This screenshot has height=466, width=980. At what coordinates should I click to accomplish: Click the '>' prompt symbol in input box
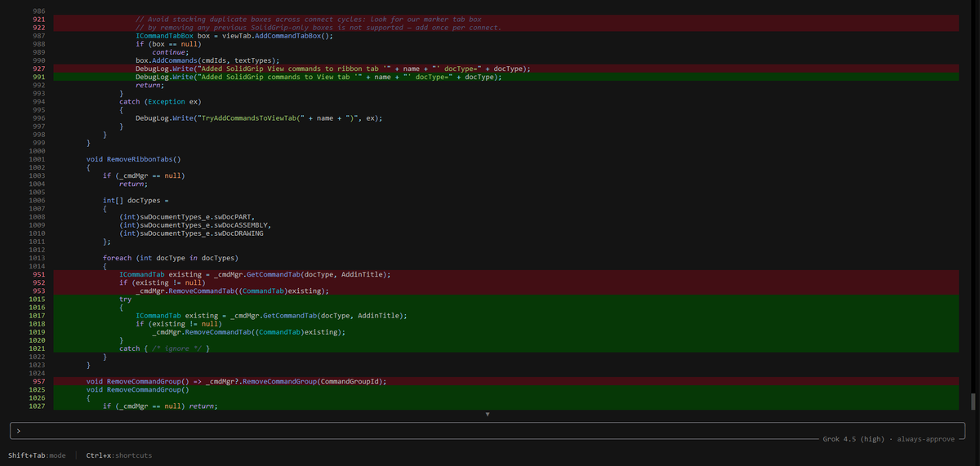[18, 430]
